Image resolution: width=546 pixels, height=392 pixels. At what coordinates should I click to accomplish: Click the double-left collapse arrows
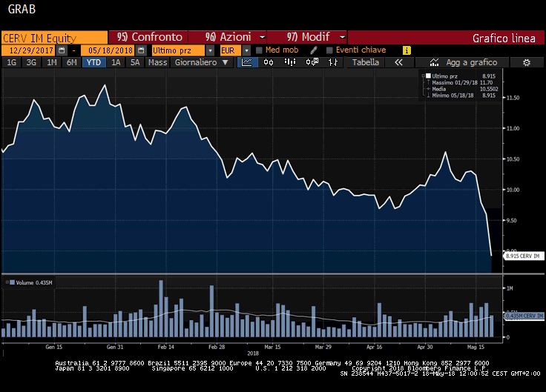click(398, 63)
